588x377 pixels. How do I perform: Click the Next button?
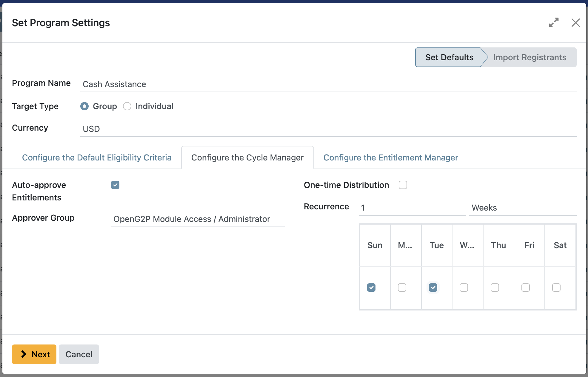point(34,354)
